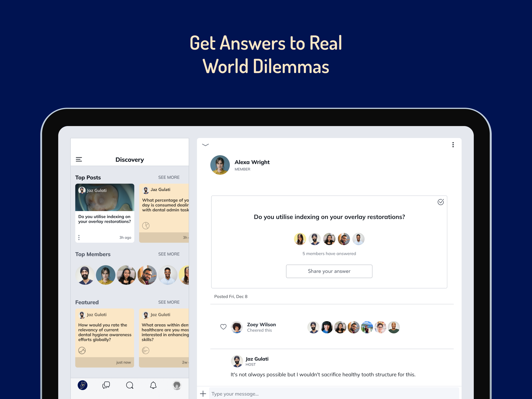Open the 'How would you rate the relevancy' card text
The image size is (532, 399).
click(105, 332)
